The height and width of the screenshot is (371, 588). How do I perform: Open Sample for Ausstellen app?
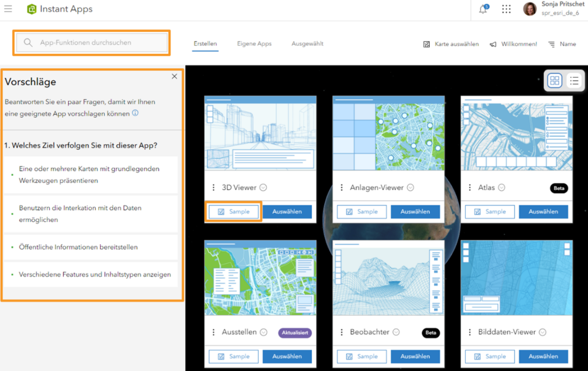click(233, 356)
